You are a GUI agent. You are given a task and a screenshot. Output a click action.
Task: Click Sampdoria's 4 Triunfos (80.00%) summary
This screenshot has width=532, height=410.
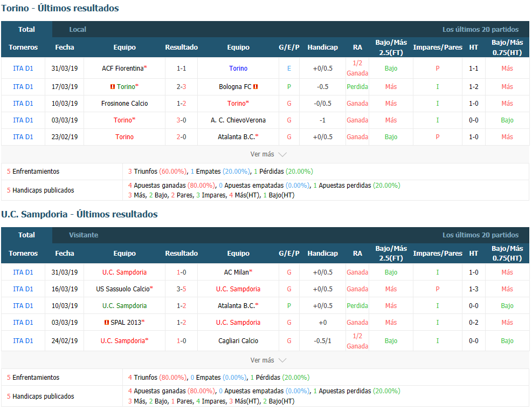point(157,378)
